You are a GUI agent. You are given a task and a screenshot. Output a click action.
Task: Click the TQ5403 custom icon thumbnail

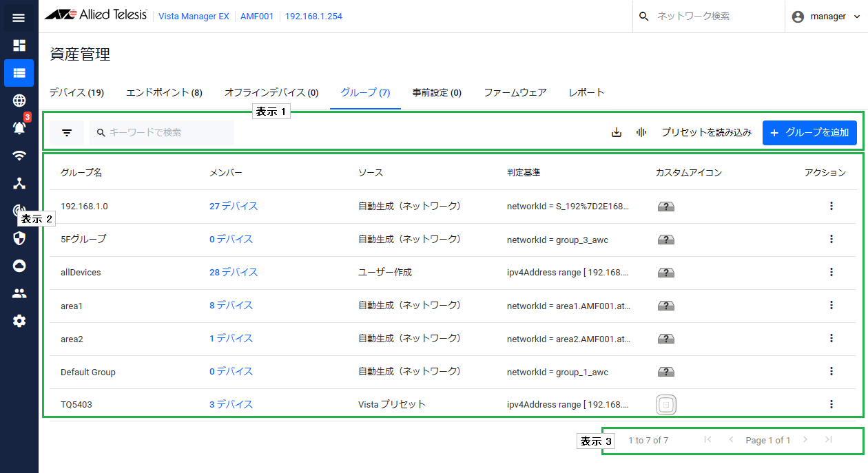point(665,405)
